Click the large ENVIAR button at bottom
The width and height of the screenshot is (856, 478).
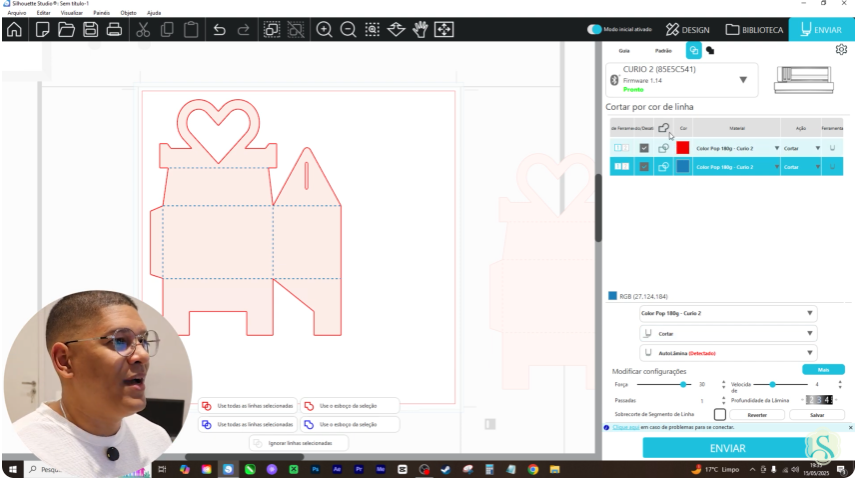point(727,448)
